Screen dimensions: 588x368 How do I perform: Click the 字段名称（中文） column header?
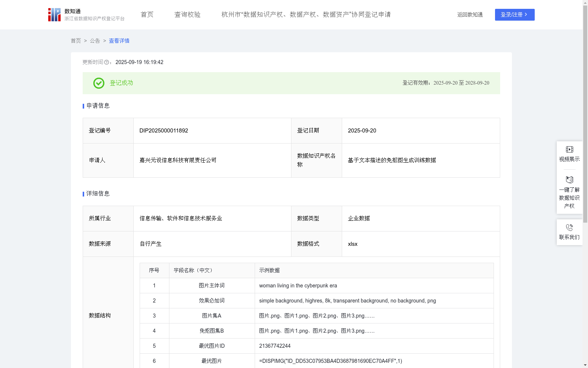pos(212,270)
